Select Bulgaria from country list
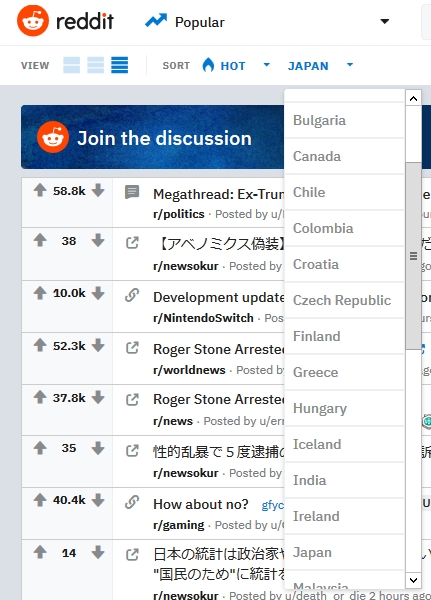 [x=344, y=120]
